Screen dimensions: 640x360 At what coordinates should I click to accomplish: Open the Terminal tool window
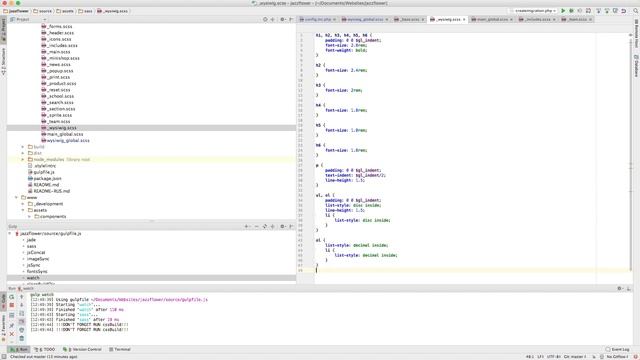click(120, 349)
